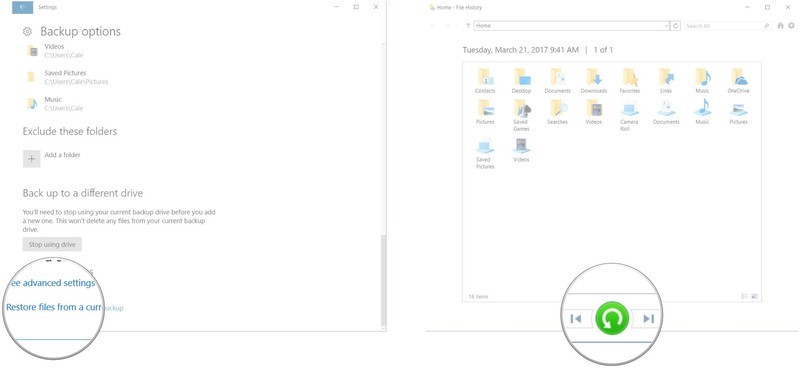
Task: Click the gear icon beside Backup options
Action: click(28, 32)
